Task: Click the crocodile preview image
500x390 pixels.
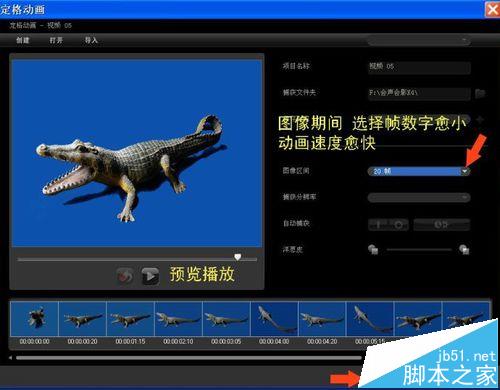Action: point(137,153)
